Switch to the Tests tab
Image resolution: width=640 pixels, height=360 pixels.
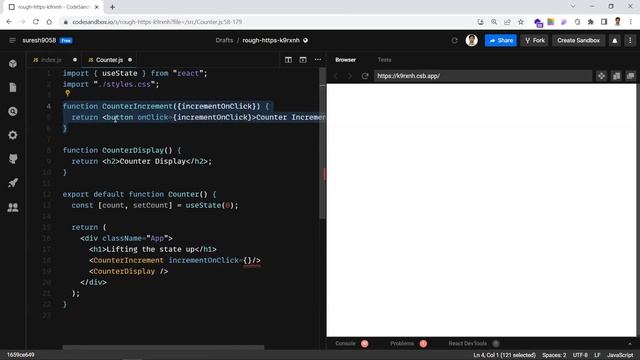[384, 60]
